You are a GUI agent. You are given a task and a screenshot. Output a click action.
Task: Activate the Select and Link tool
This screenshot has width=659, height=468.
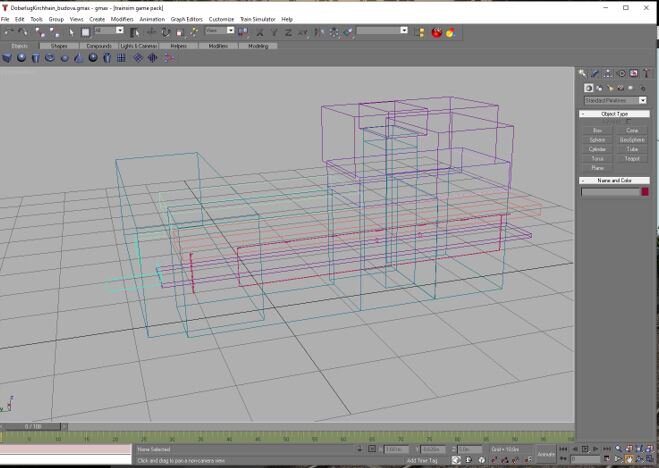point(40,32)
